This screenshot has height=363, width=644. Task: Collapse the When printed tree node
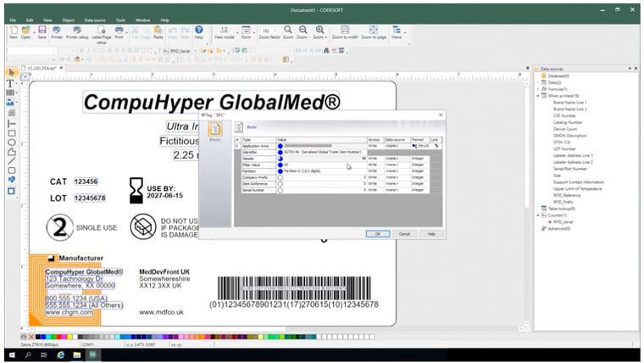(537, 96)
